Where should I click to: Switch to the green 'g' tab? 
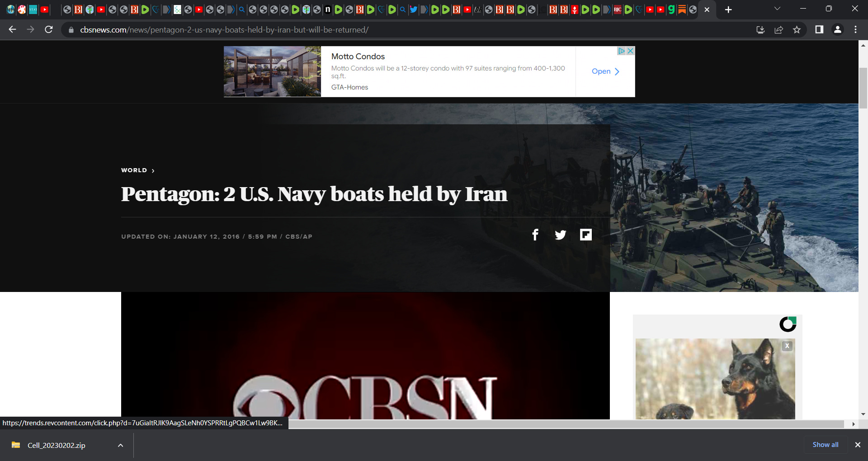point(671,9)
